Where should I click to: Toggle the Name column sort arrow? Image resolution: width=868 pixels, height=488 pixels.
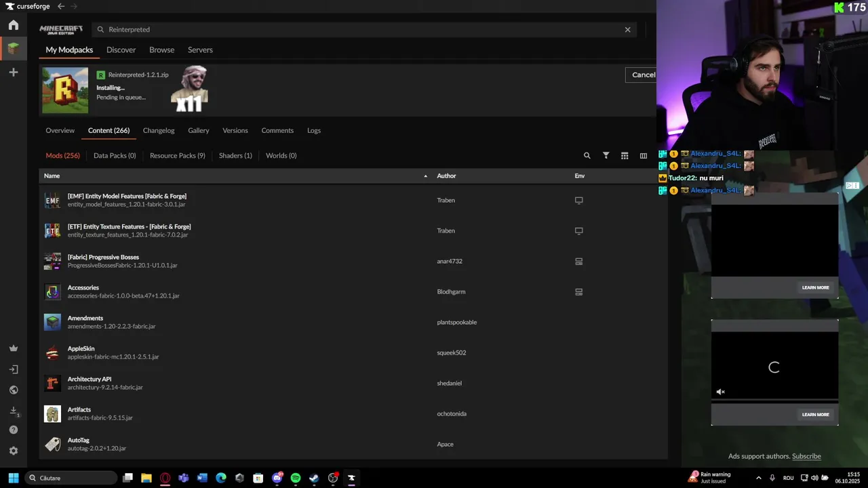tap(426, 176)
